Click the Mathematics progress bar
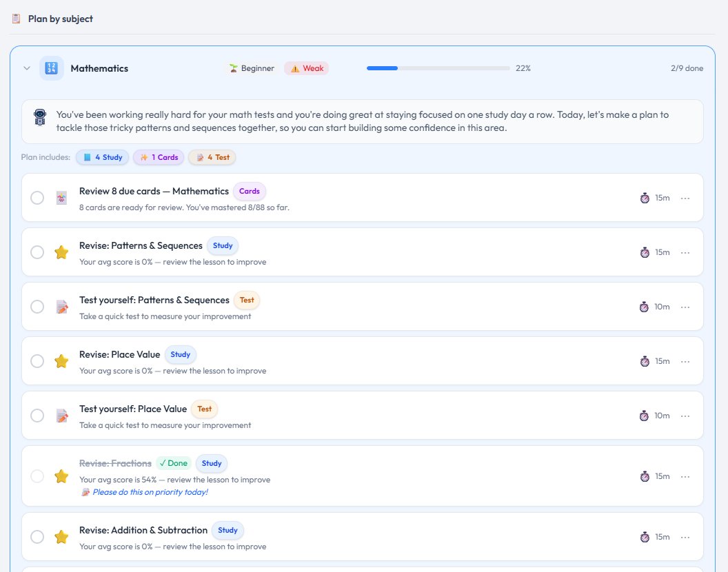This screenshot has width=728, height=572. click(438, 68)
